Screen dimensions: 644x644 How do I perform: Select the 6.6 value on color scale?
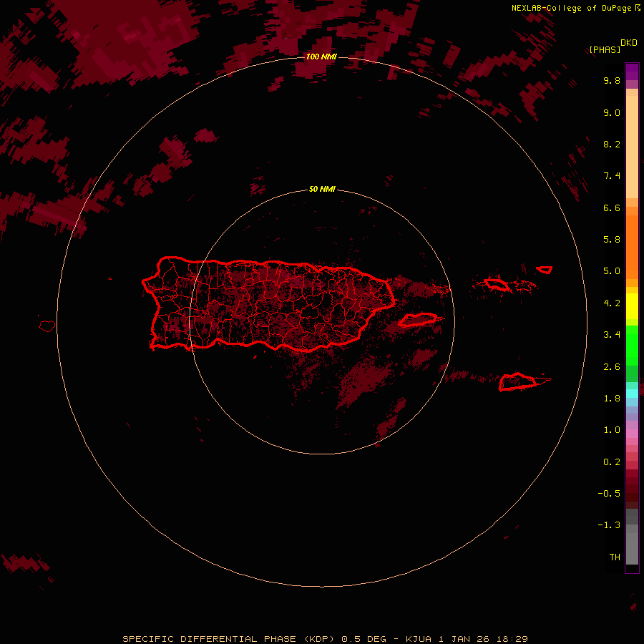(612, 208)
